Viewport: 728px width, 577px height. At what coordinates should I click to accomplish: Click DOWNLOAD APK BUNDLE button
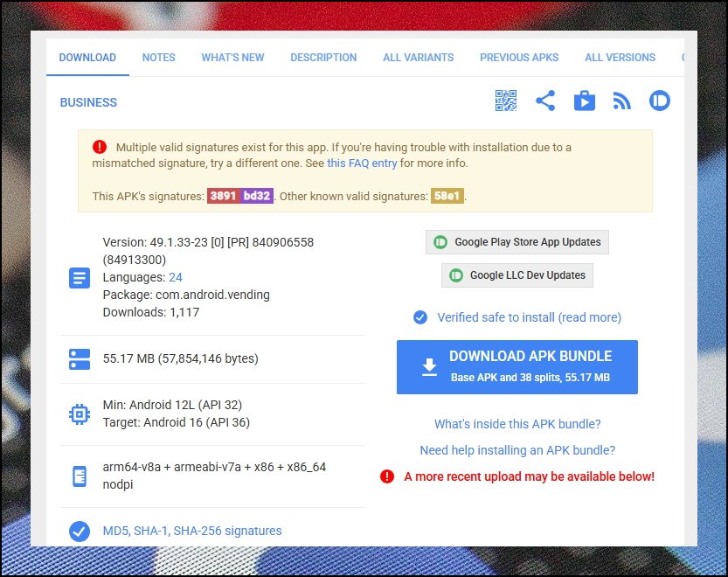517,367
